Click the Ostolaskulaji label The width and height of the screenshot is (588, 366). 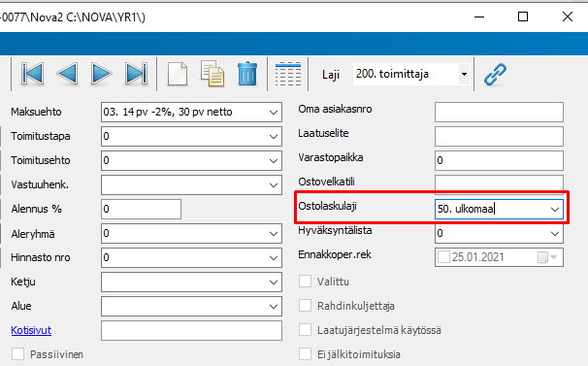327,206
